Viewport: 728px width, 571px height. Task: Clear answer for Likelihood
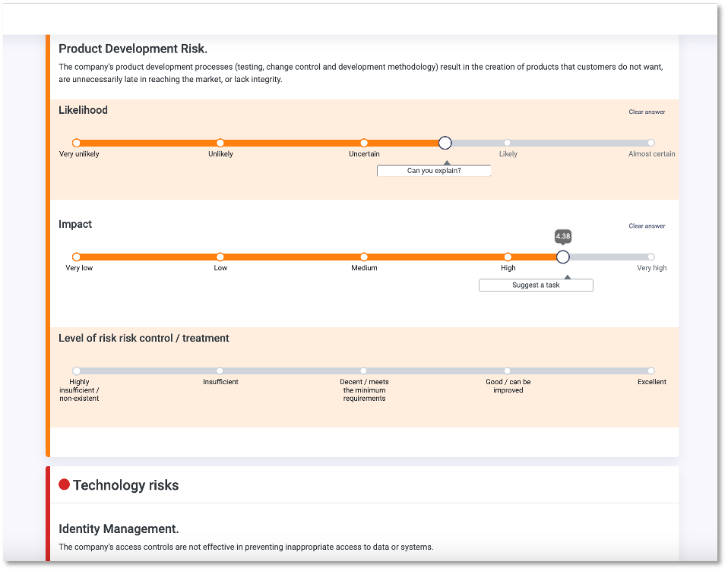point(647,112)
